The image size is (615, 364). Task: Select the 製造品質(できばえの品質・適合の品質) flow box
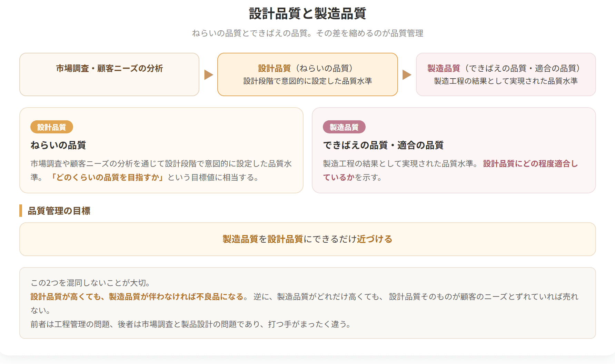(506, 74)
